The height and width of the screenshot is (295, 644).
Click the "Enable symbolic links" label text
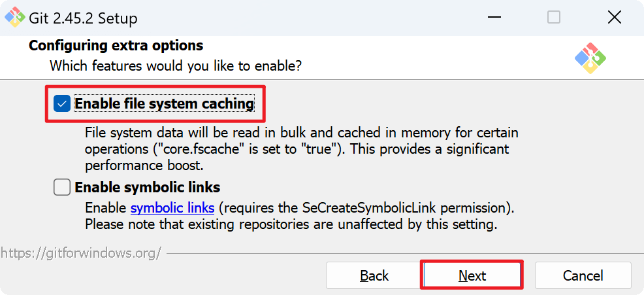tap(148, 188)
